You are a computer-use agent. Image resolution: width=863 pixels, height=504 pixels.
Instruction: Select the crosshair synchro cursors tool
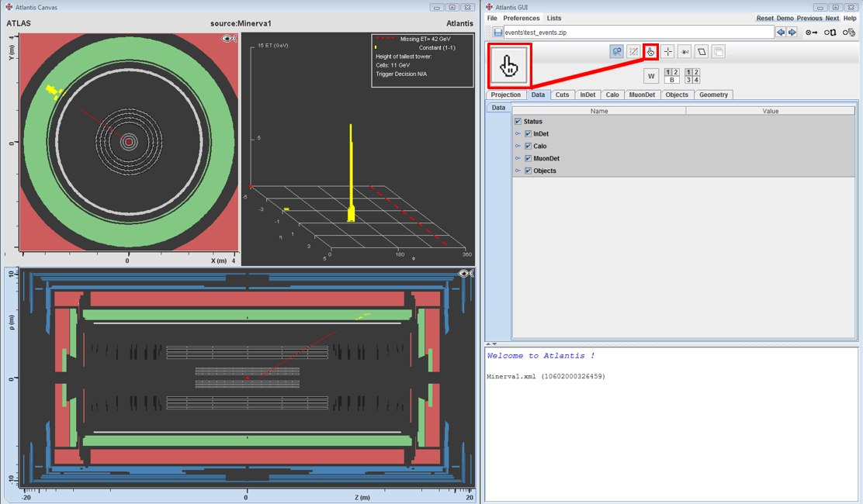click(x=667, y=52)
